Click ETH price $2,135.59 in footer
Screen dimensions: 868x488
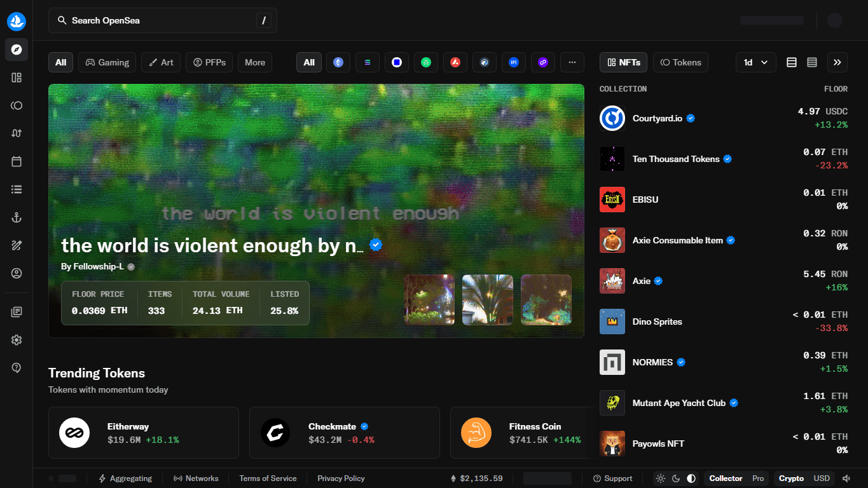[476, 478]
